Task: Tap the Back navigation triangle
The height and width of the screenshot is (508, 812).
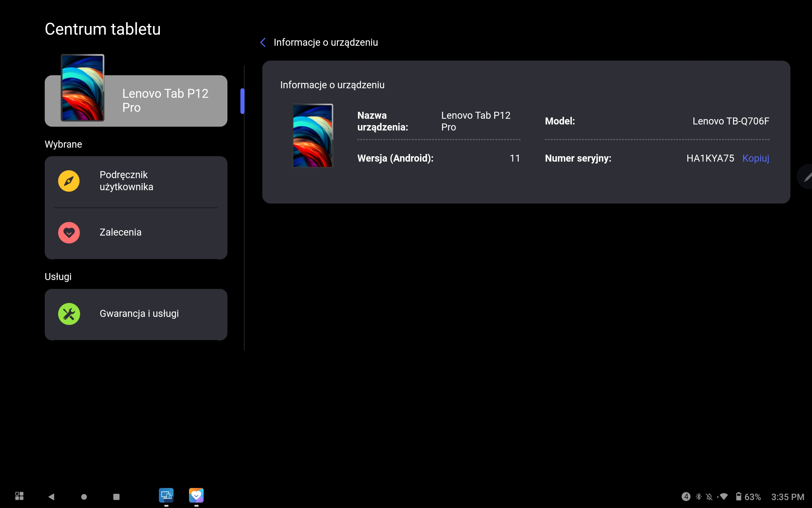Action: point(51,497)
